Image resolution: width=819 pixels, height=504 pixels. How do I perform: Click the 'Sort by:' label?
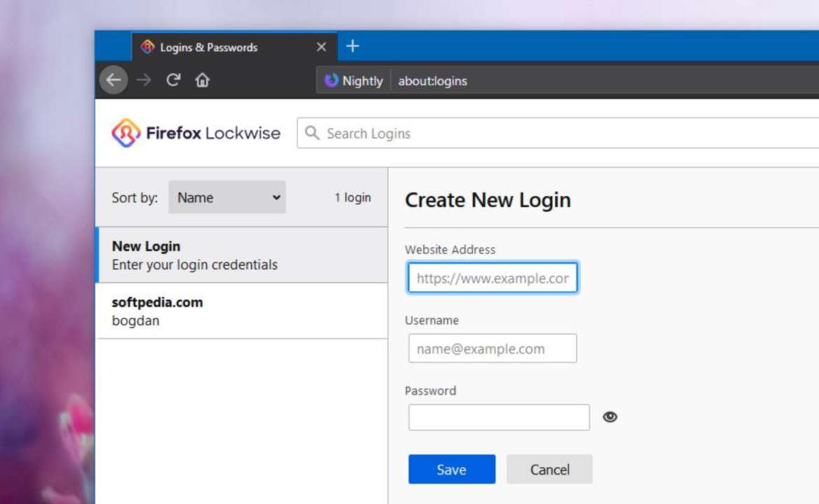tap(135, 197)
